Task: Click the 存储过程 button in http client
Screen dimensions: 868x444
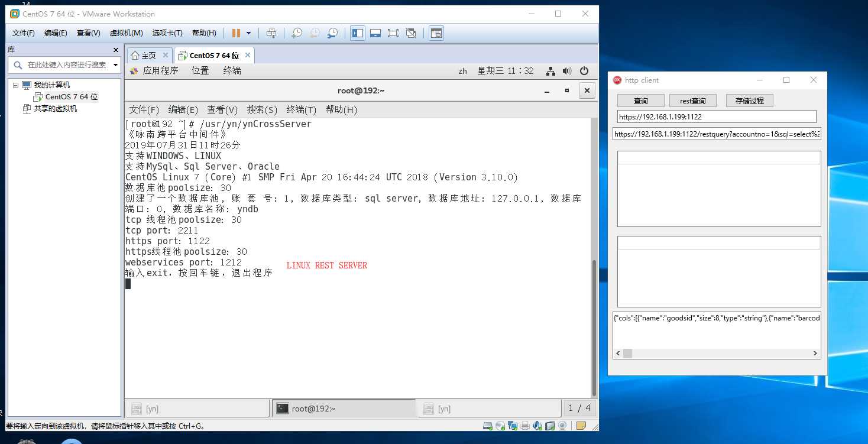Action: click(x=750, y=101)
